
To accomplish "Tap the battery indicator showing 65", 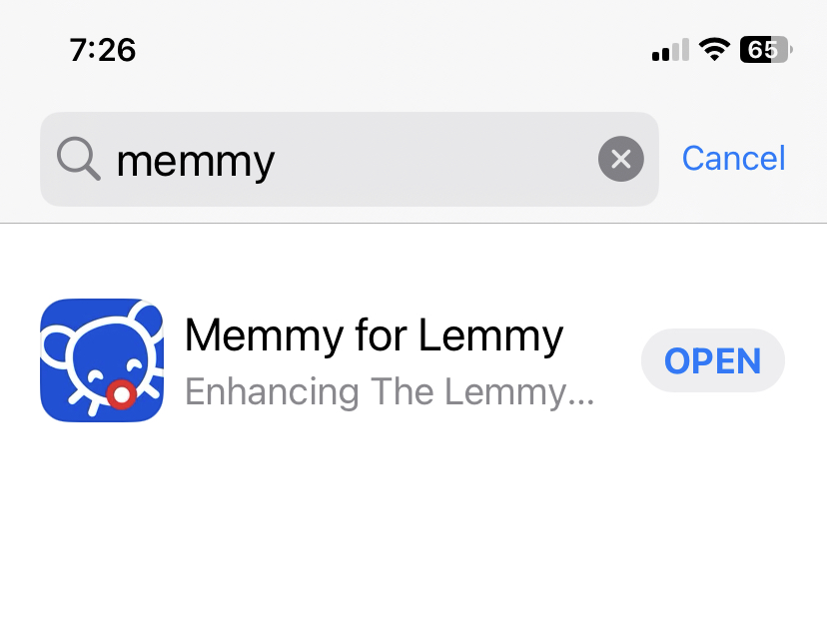I will 766,50.
